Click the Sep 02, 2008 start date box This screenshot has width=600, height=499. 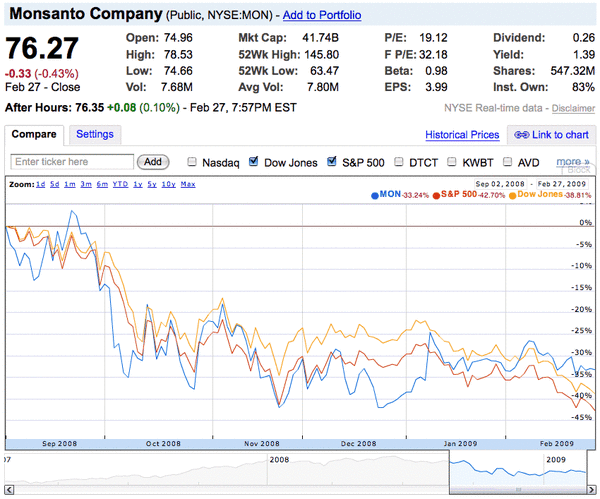tap(500, 184)
